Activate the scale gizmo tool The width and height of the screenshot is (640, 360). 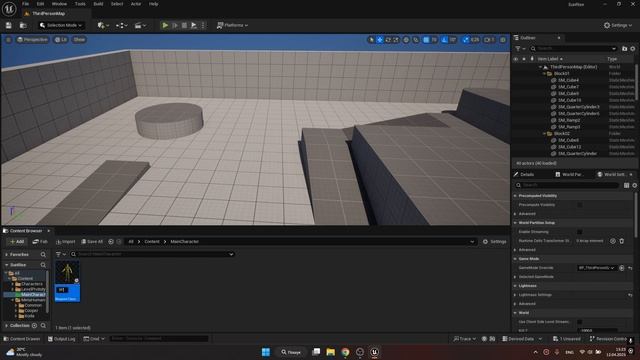click(396, 40)
